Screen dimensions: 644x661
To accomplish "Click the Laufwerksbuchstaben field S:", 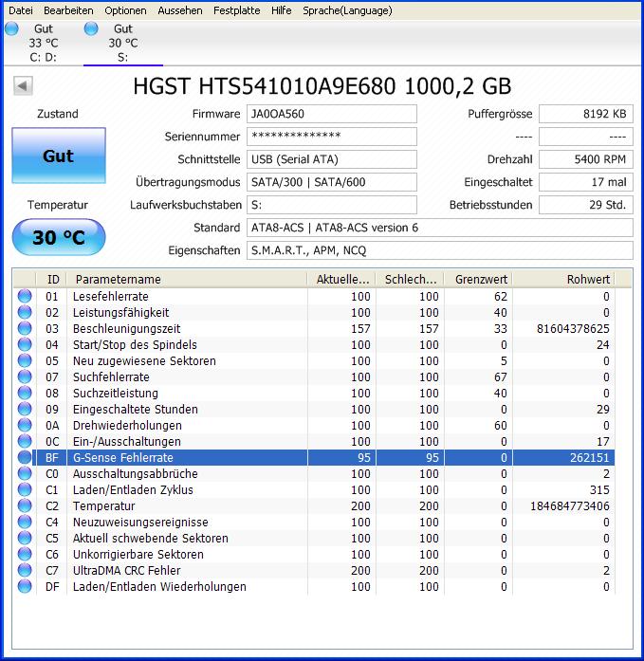I will (x=332, y=205).
